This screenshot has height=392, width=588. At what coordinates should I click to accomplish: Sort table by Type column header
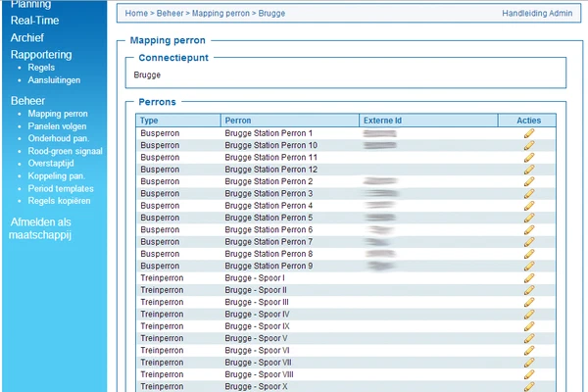(178, 121)
